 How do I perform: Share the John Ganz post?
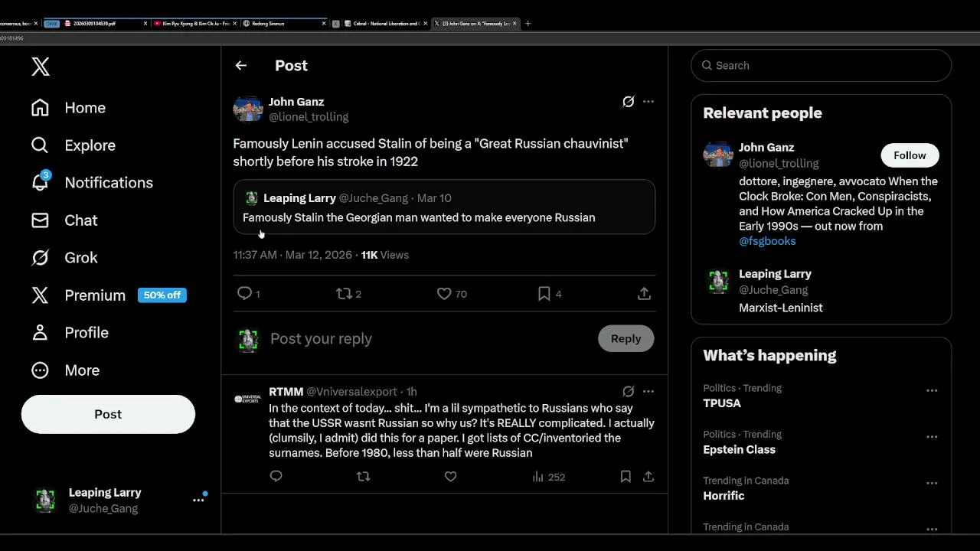[x=645, y=293]
